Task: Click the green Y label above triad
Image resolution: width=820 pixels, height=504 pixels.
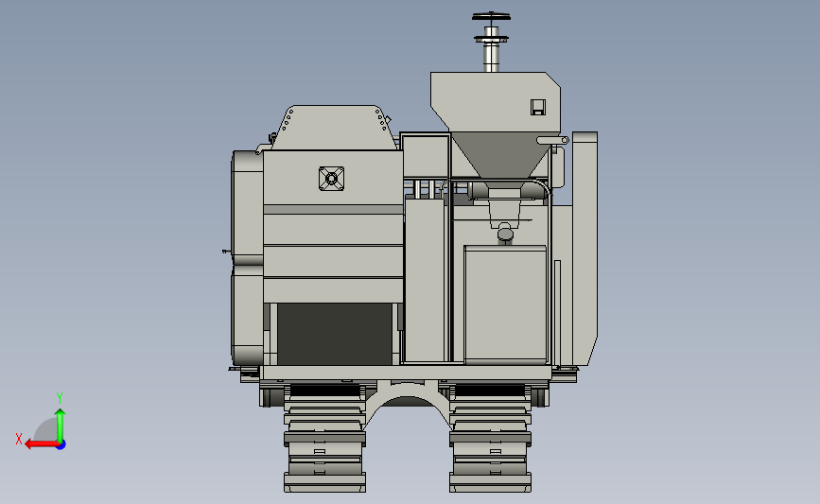Action: [60, 398]
